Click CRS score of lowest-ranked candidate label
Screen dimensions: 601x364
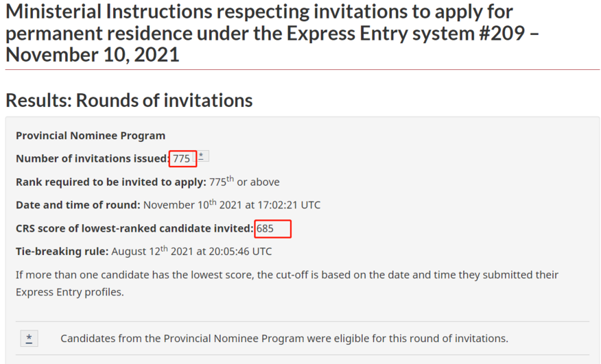134,229
